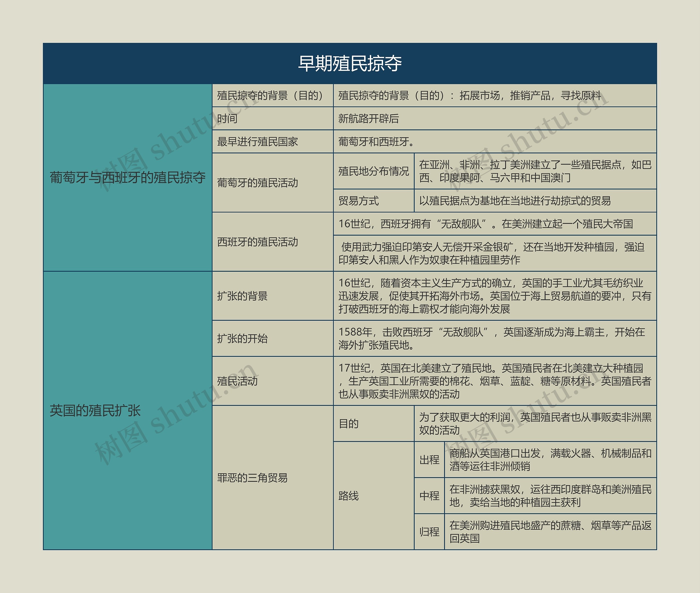Click the 1588年，击败西班牙“无敌舰队” cell
700x593 pixels.
495,338
